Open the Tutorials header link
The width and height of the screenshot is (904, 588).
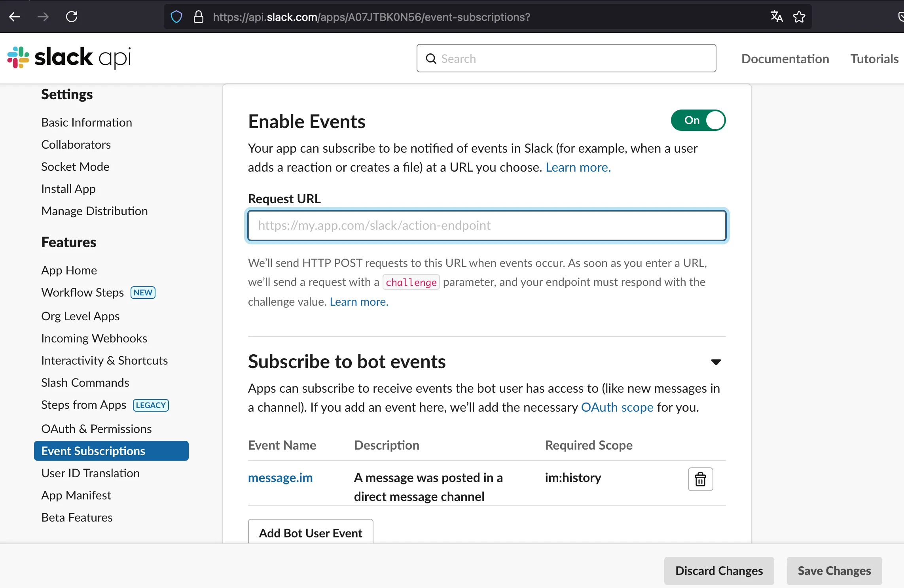874,59
